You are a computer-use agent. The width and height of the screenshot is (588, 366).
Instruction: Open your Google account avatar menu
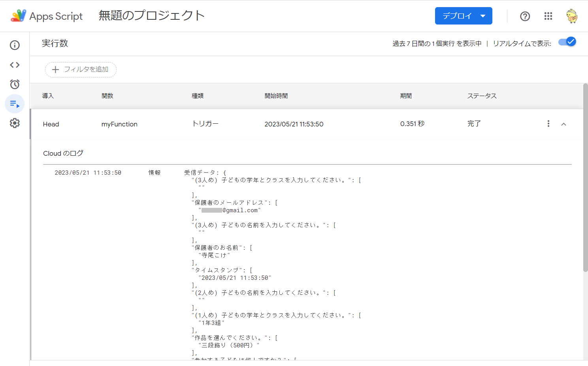[x=571, y=16]
